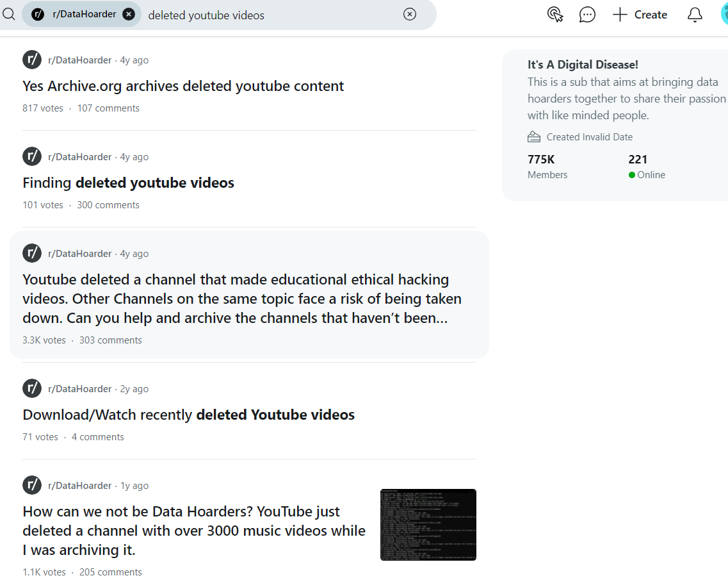
Task: Click r/DataHoarder avatar on first result
Action: pyautogui.click(x=32, y=60)
